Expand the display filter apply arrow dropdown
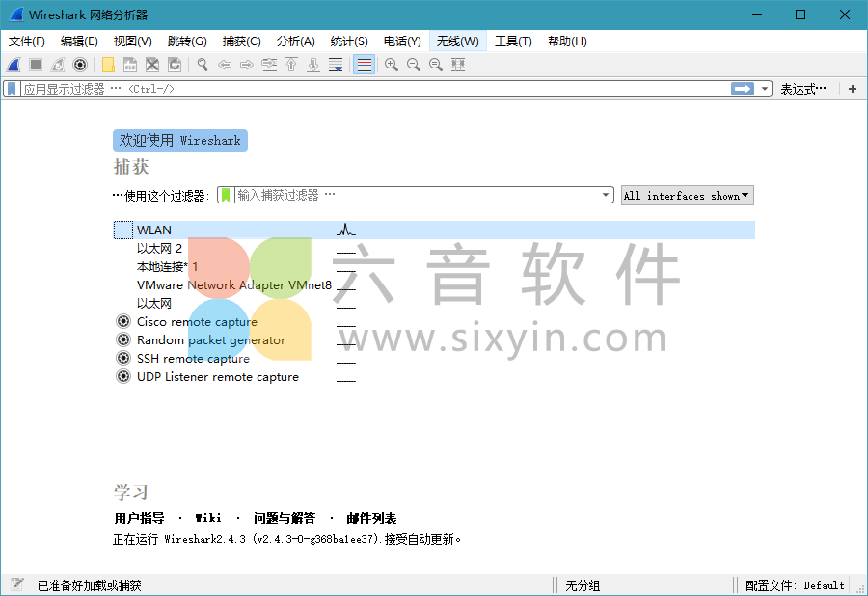Viewport: 868px width, 596px height. point(762,88)
